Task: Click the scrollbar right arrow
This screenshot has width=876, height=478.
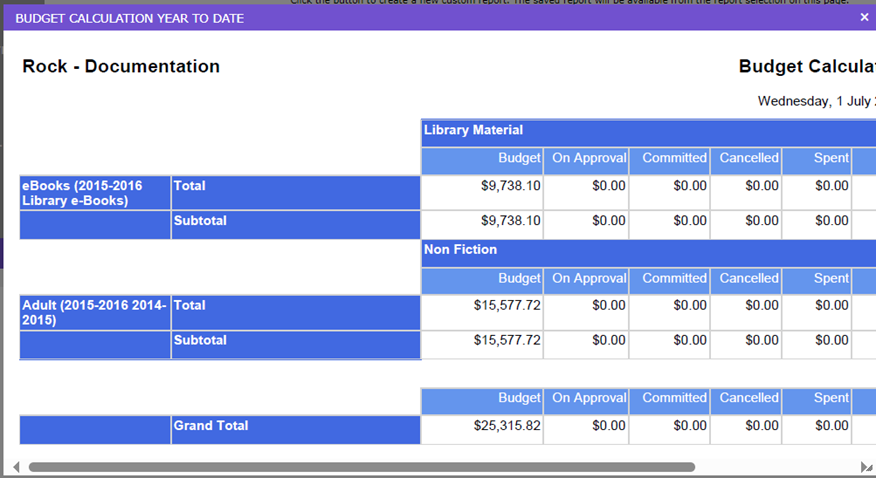Action: [x=864, y=467]
